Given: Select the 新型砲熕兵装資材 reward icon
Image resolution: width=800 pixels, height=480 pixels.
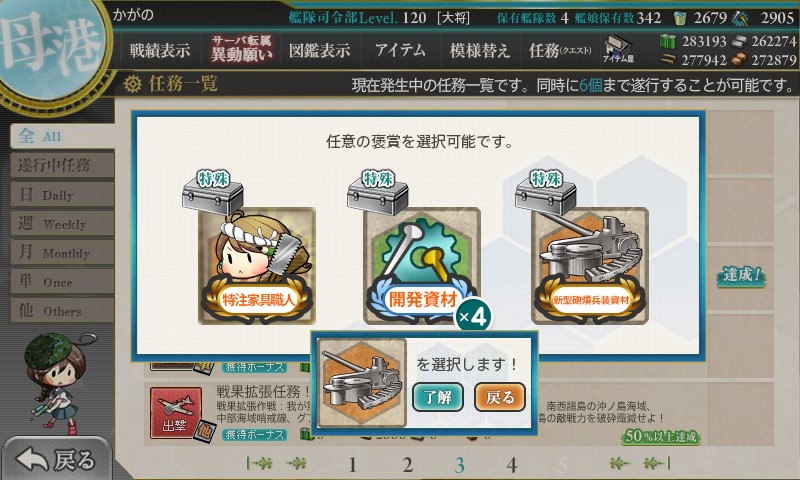Looking at the screenshot, I should 590,266.
